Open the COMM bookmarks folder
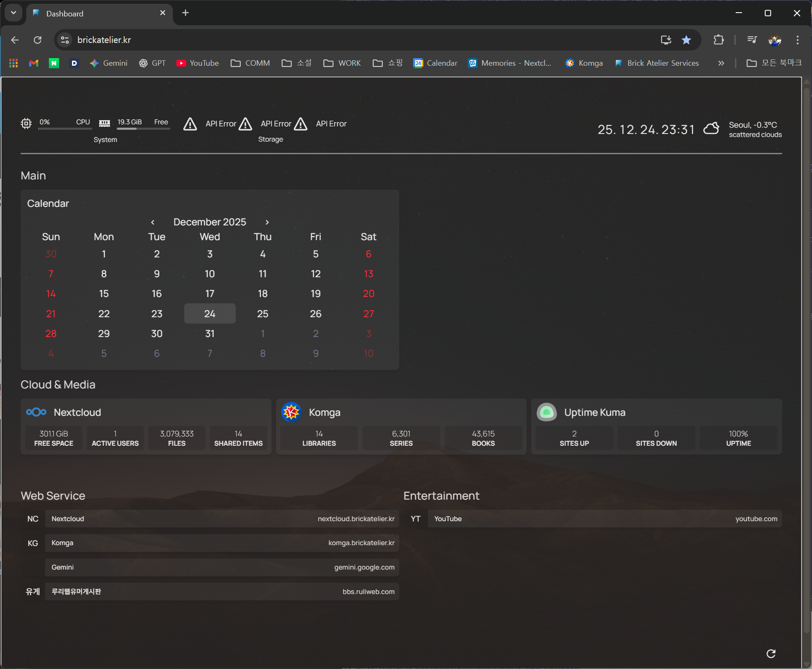 point(250,63)
